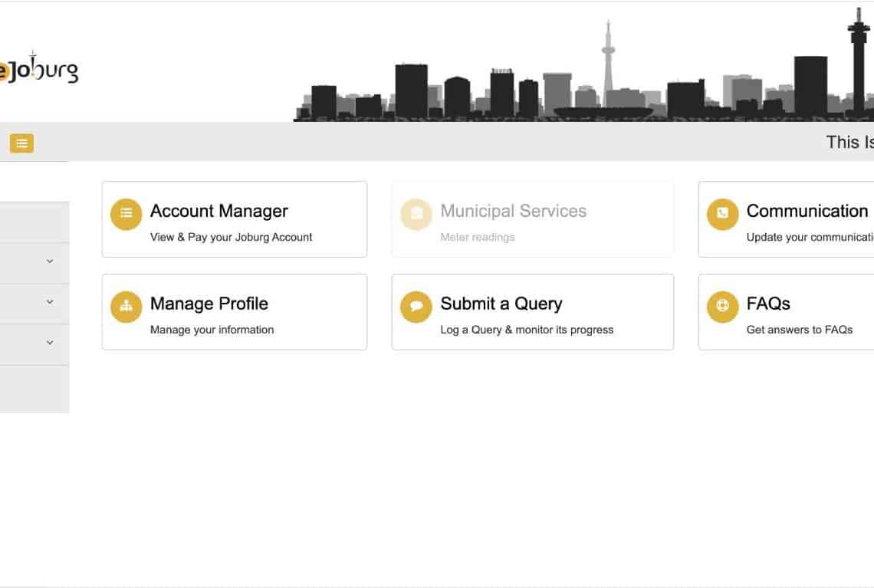Viewport: 874px width, 588px height.
Task: Expand the top sidebar chevron item
Action: [x=50, y=261]
